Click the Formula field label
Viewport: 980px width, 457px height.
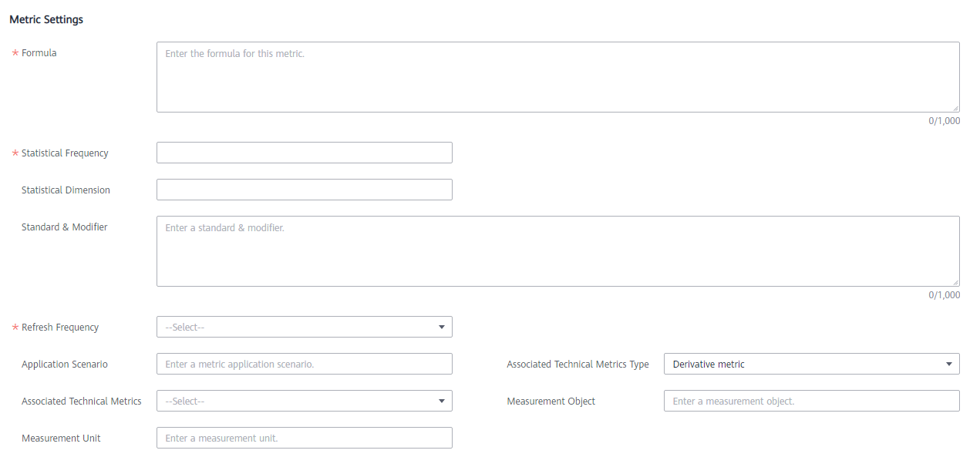[39, 53]
